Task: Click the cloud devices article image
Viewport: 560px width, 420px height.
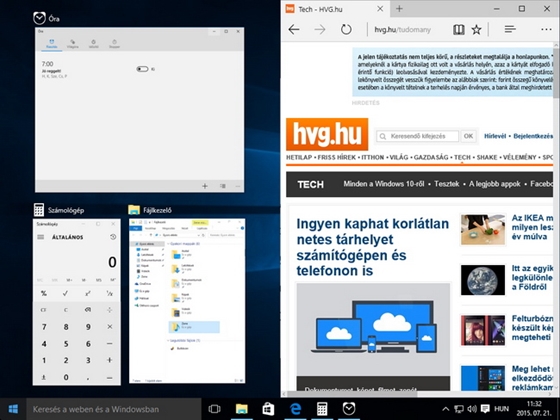Action: (x=373, y=329)
